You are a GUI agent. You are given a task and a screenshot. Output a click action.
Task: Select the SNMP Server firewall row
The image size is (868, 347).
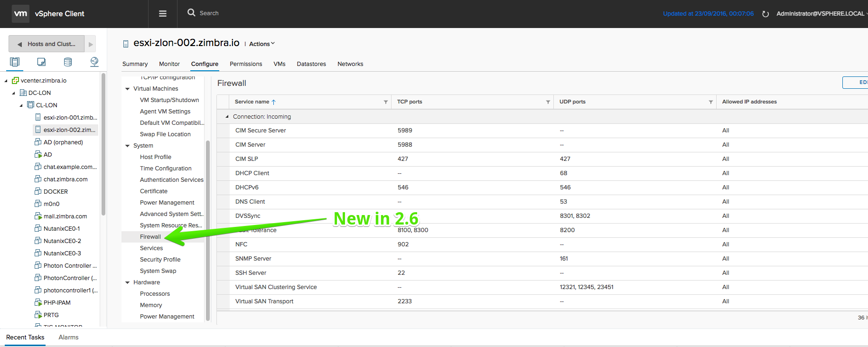pos(542,259)
